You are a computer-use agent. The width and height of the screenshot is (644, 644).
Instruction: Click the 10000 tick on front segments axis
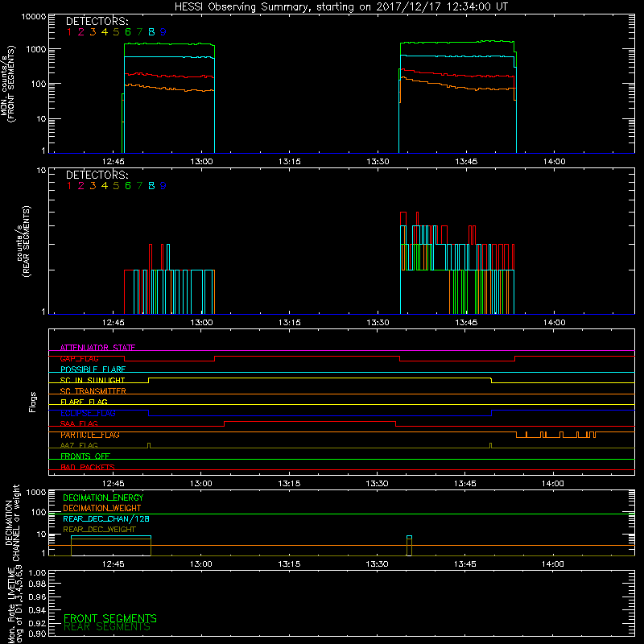34,17
